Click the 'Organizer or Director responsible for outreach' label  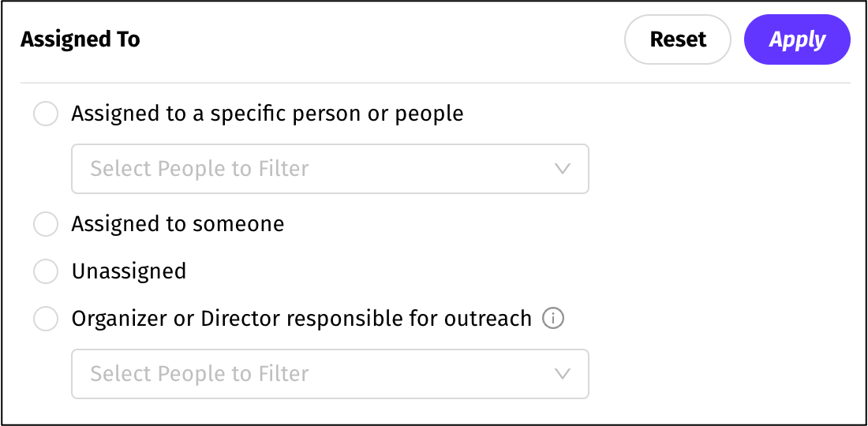301,319
